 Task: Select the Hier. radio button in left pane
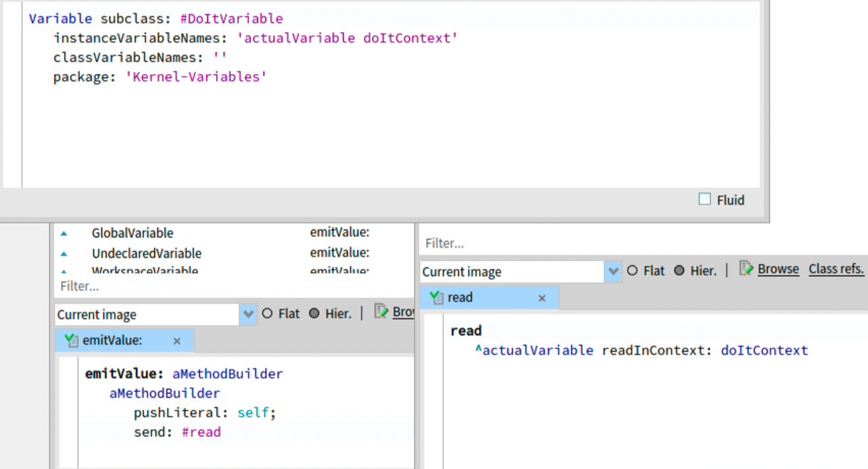coord(314,314)
